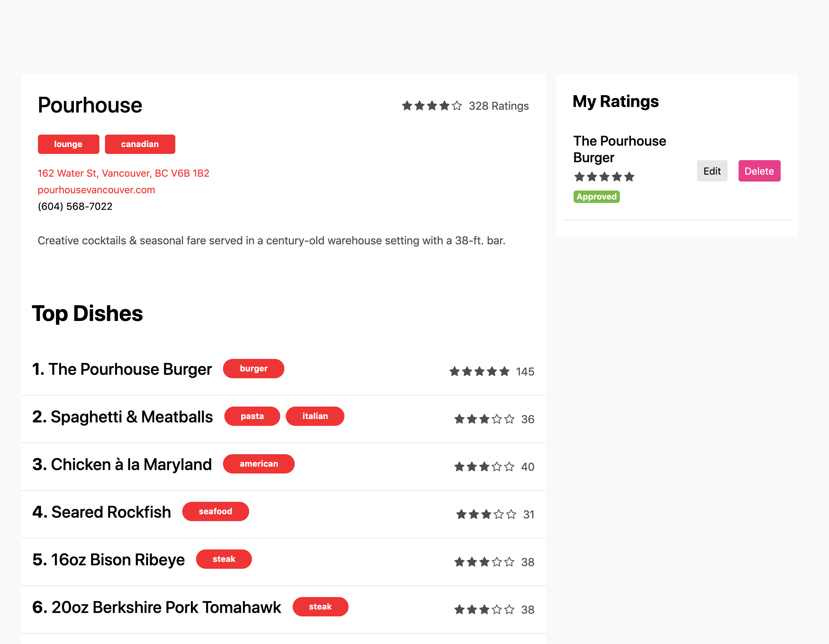
Task: Select the canadian tag
Action: (140, 144)
